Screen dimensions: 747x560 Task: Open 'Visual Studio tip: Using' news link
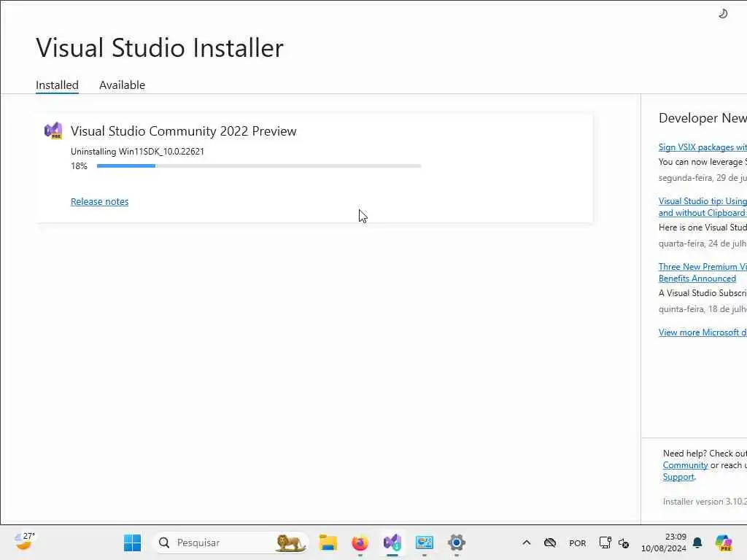point(703,207)
